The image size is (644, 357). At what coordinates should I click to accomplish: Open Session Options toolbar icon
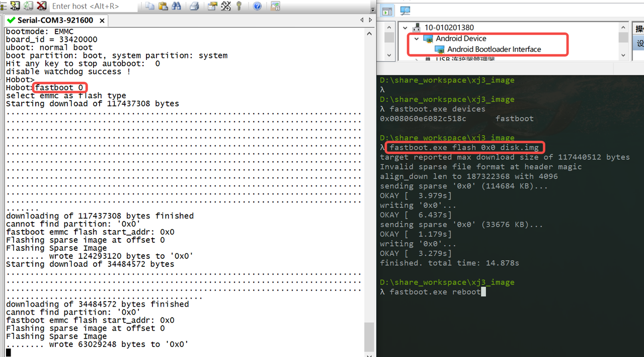[x=212, y=6]
